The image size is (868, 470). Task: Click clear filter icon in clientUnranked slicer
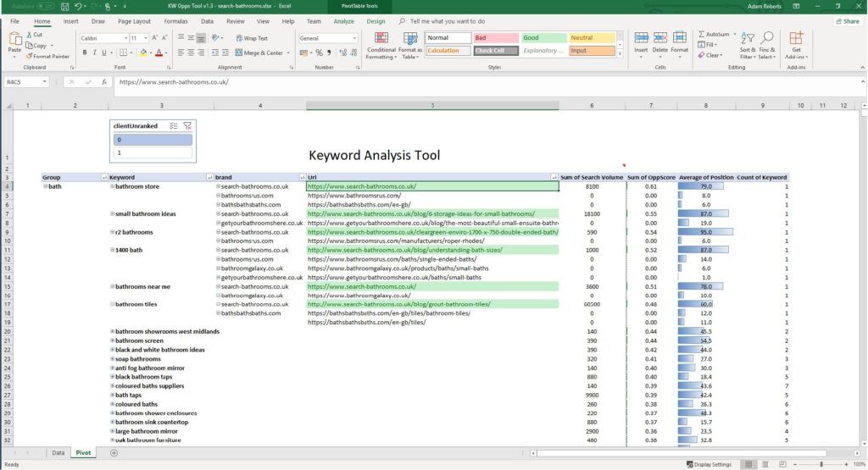[187, 126]
